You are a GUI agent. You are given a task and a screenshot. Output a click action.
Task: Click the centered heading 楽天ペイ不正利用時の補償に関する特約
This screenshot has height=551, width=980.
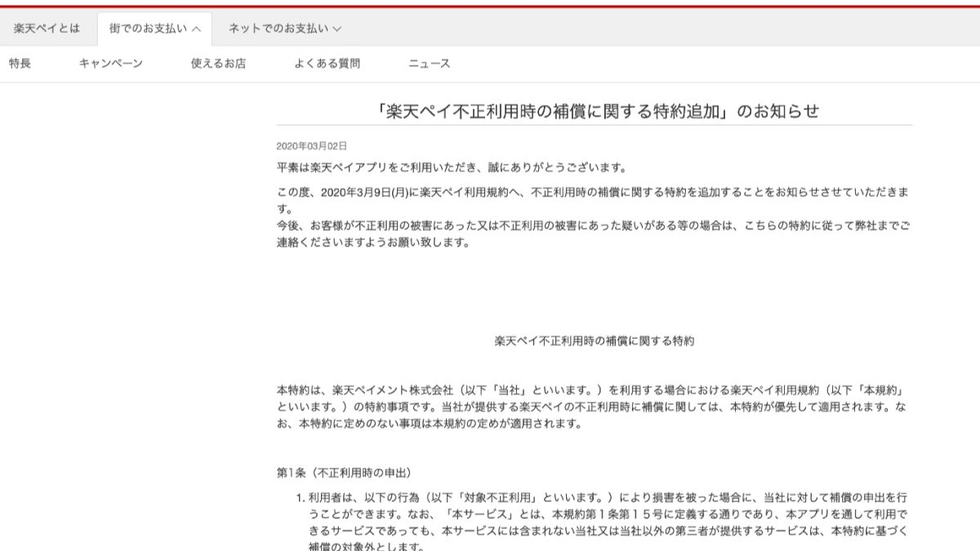(595, 342)
